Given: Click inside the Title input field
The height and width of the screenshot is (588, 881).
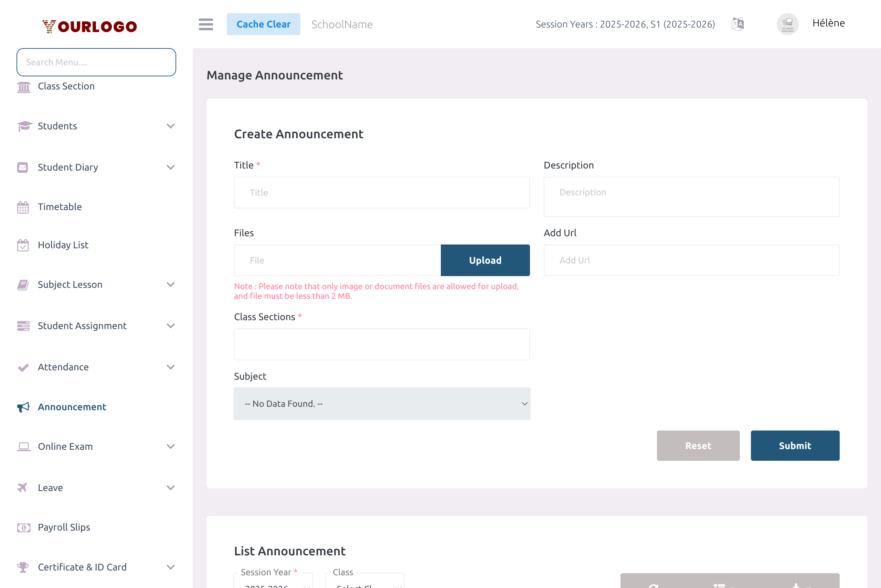Looking at the screenshot, I should (382, 192).
